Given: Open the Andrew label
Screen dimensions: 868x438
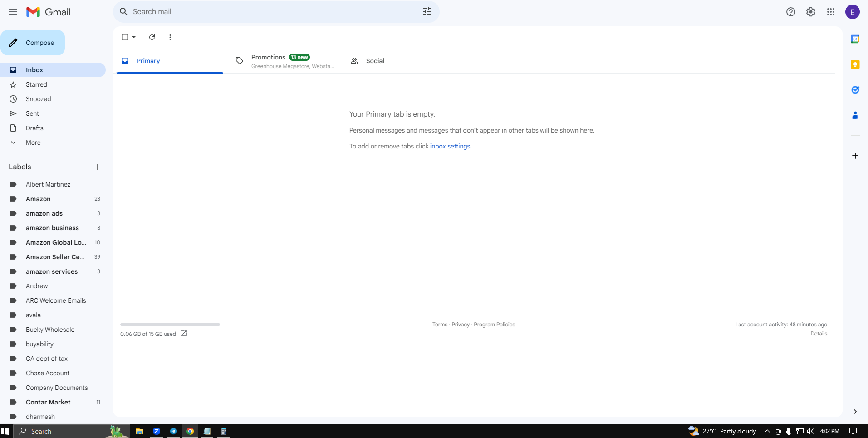Looking at the screenshot, I should pyautogui.click(x=53, y=286).
